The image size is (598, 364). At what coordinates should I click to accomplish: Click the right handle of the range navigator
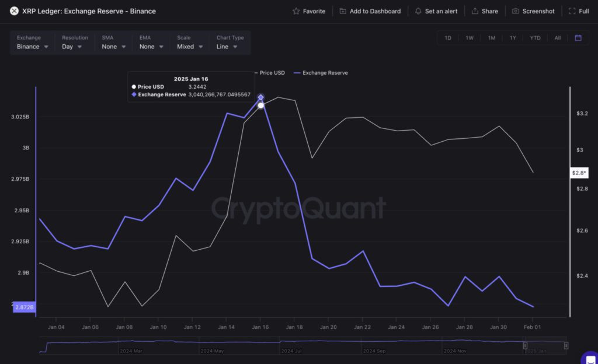click(566, 345)
